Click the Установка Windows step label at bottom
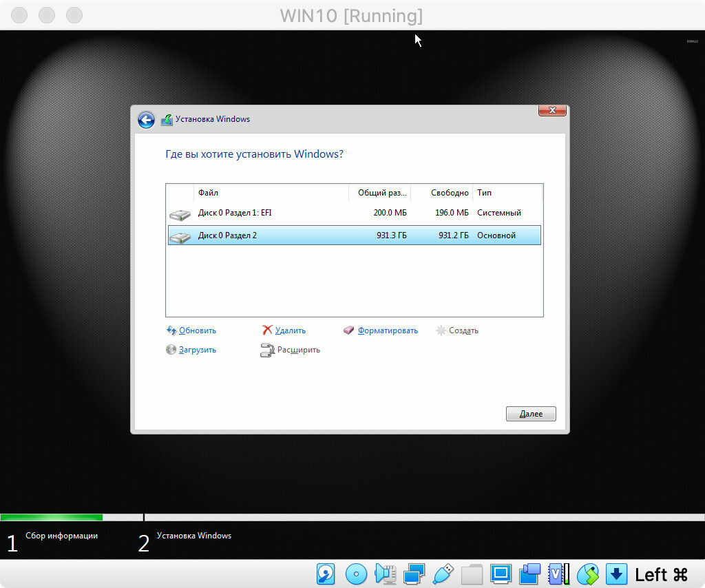 tap(193, 536)
